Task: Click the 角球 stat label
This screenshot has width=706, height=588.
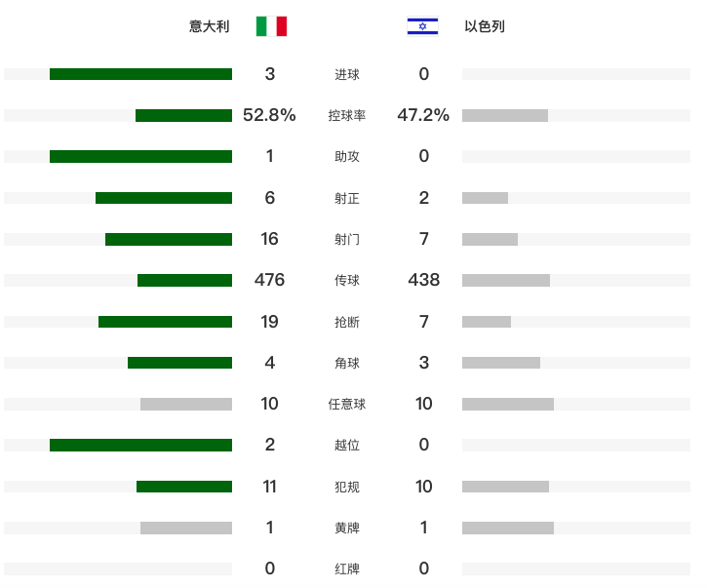Action: 347,363
